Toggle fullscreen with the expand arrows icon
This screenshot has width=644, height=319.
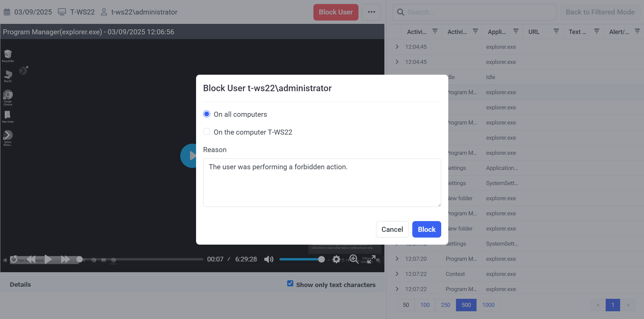[x=371, y=259]
